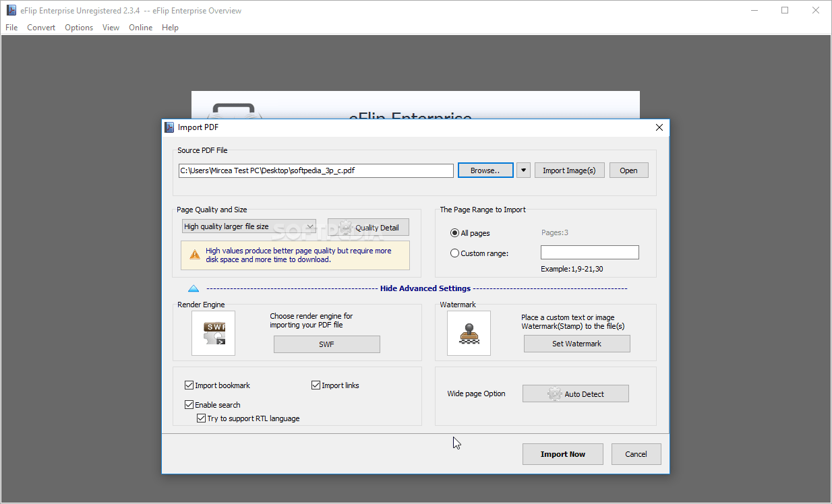Click the Pages:3 label

555,233
